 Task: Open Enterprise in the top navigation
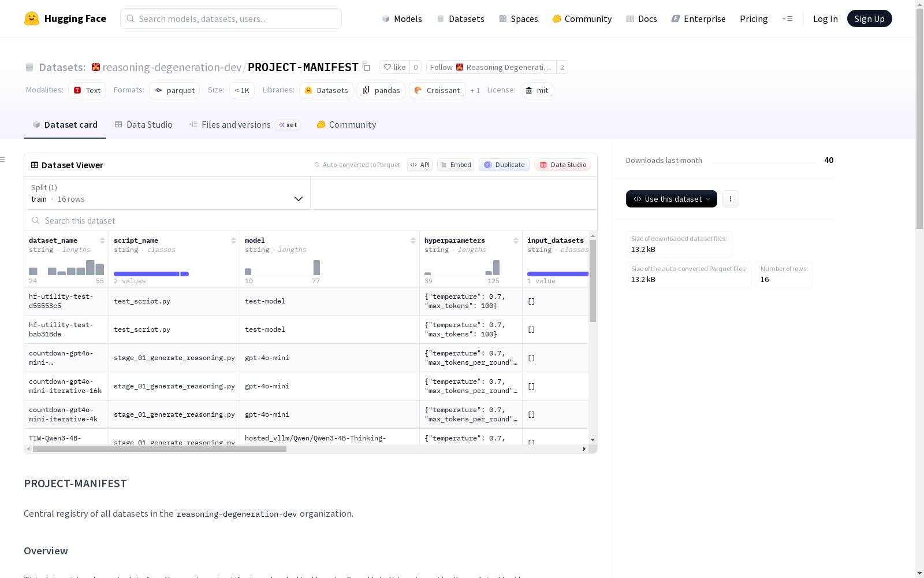point(698,18)
